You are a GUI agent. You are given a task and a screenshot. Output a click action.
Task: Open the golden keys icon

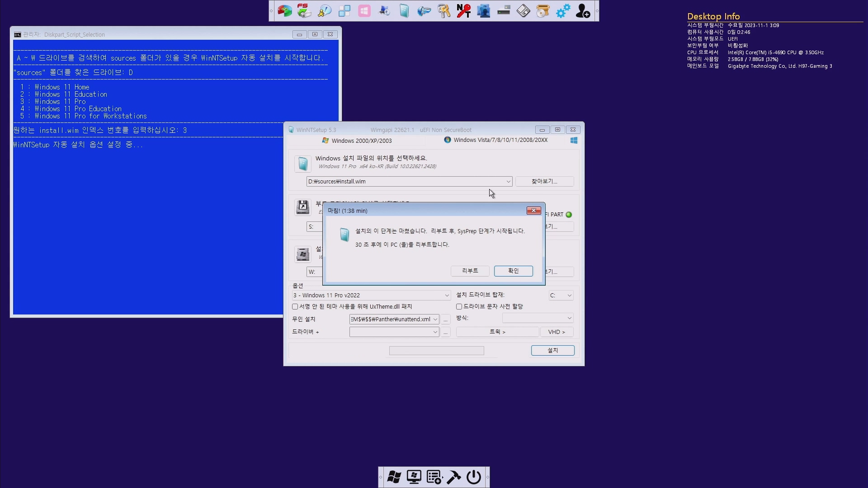[444, 11]
